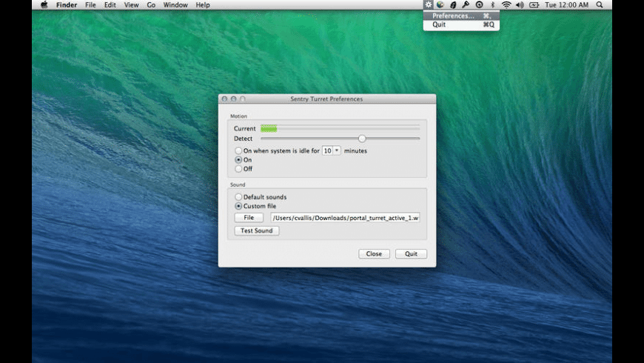Choose Preferences… from the dropdown menu
This screenshot has height=363, width=644.
(x=453, y=16)
